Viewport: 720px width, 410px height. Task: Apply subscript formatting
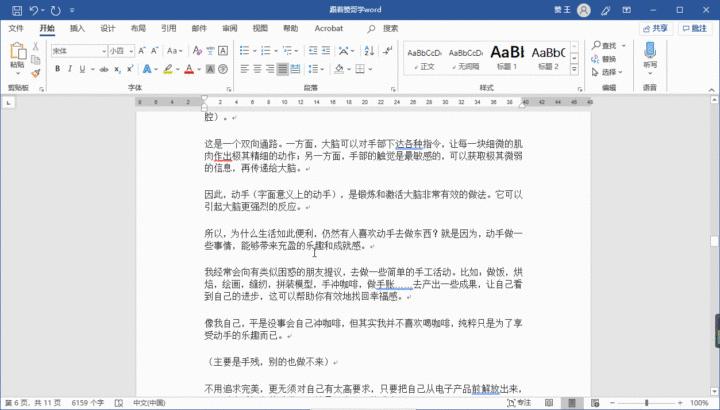(x=118, y=69)
